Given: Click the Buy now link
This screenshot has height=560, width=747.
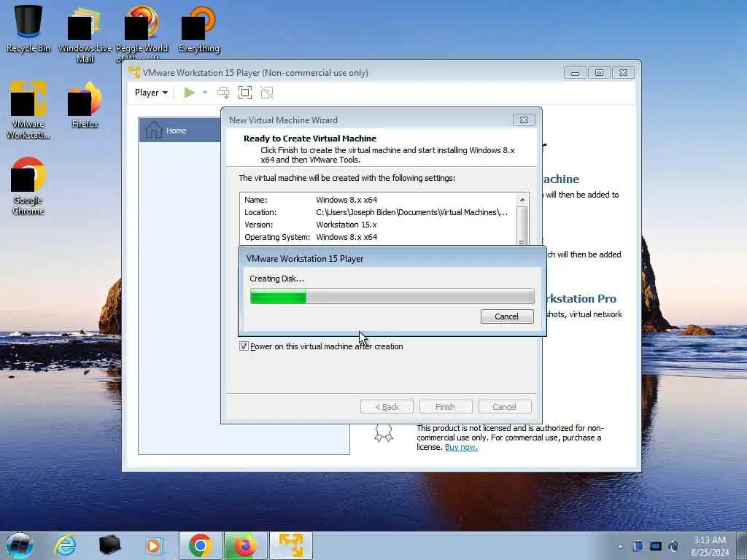Looking at the screenshot, I should click(x=461, y=447).
